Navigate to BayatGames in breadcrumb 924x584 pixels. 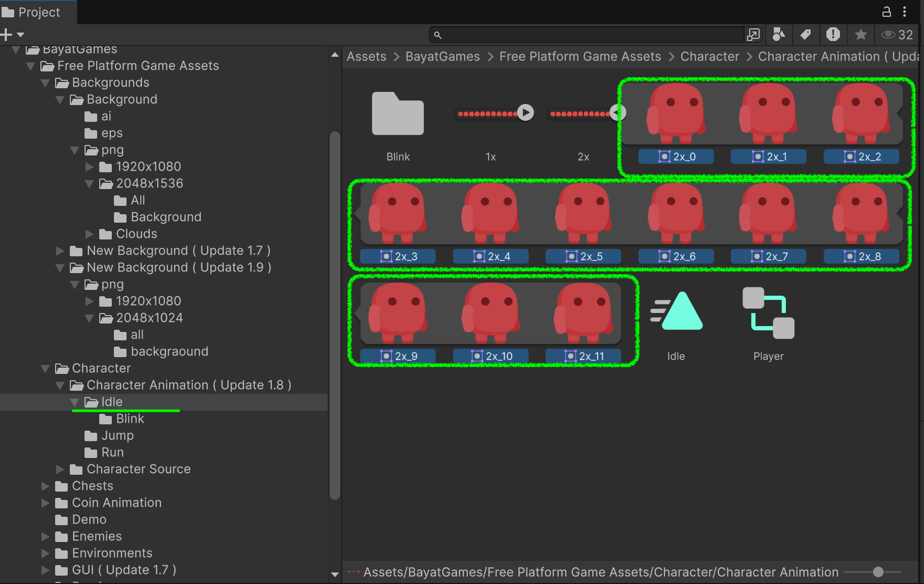(442, 57)
